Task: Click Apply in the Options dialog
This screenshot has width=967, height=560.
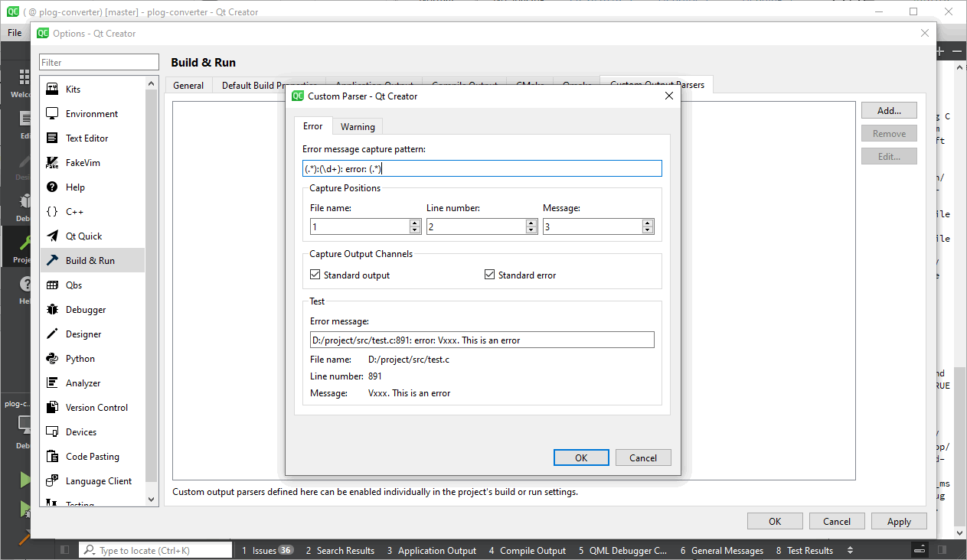Action: coord(899,521)
